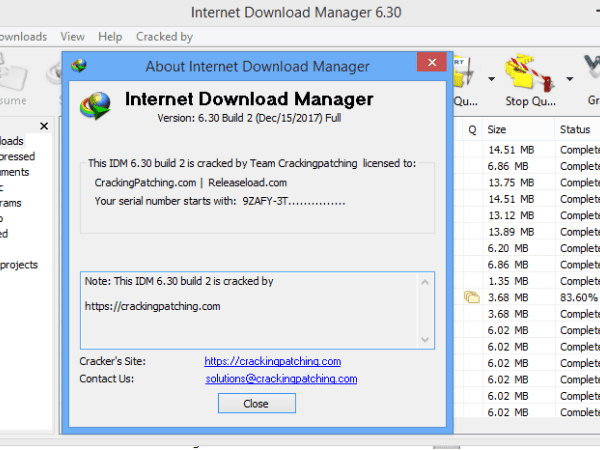The height and width of the screenshot is (450, 600).
Task: Click the solutions@crackingpatching.com contact link
Action: [x=281, y=379]
